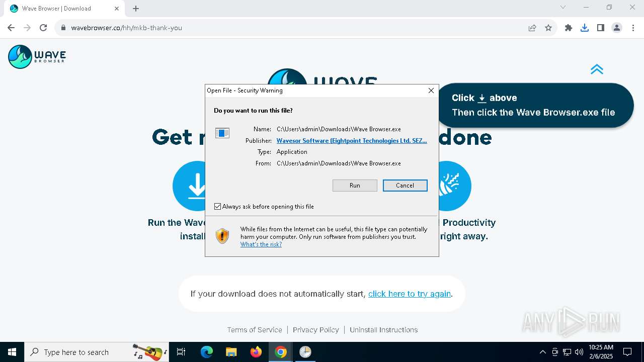Open Uninstall Instructions link
The width and height of the screenshot is (644, 362).
pos(384,330)
